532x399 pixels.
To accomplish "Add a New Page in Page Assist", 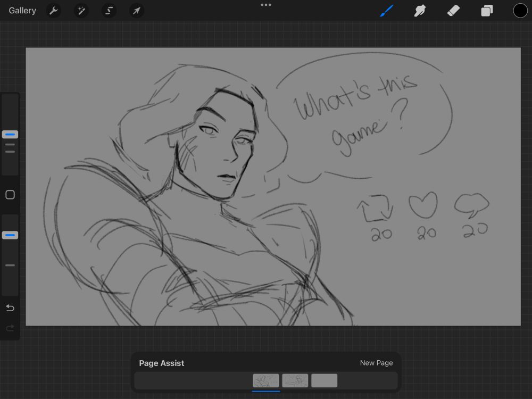I will (x=376, y=363).
